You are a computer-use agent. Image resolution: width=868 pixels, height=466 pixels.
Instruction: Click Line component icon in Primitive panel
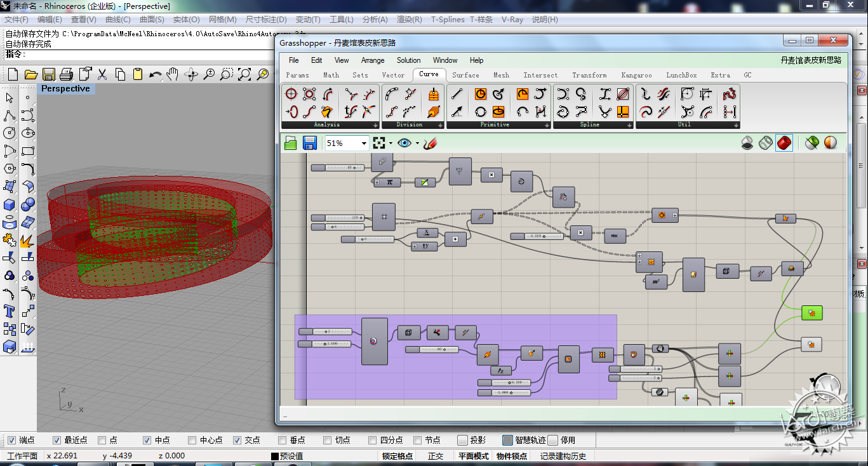click(457, 95)
